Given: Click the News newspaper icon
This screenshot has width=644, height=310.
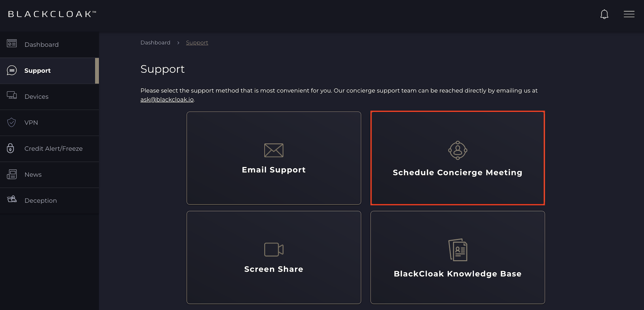Looking at the screenshot, I should point(12,174).
